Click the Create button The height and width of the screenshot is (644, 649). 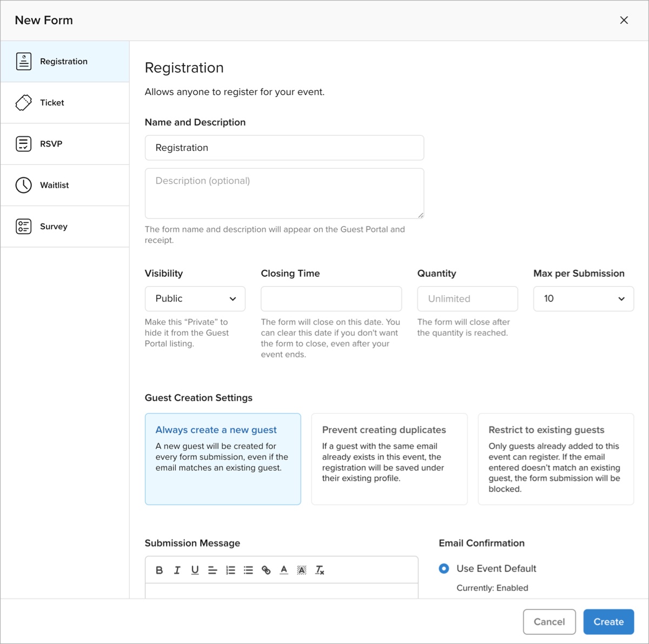click(x=608, y=622)
